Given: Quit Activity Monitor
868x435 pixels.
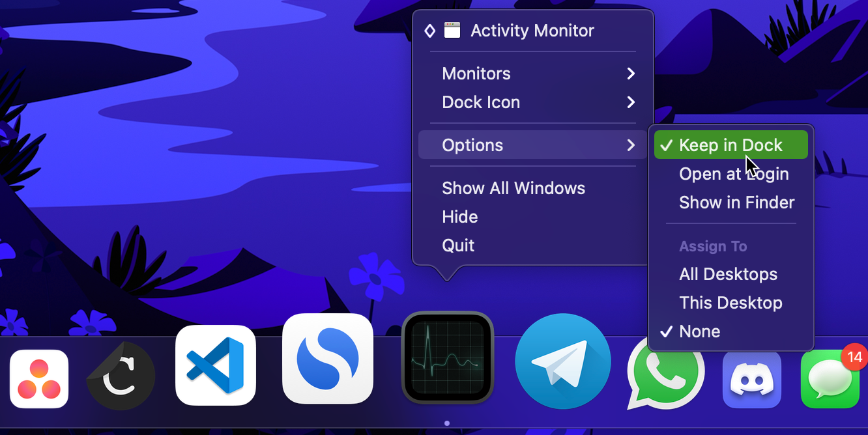Looking at the screenshot, I should tap(458, 245).
